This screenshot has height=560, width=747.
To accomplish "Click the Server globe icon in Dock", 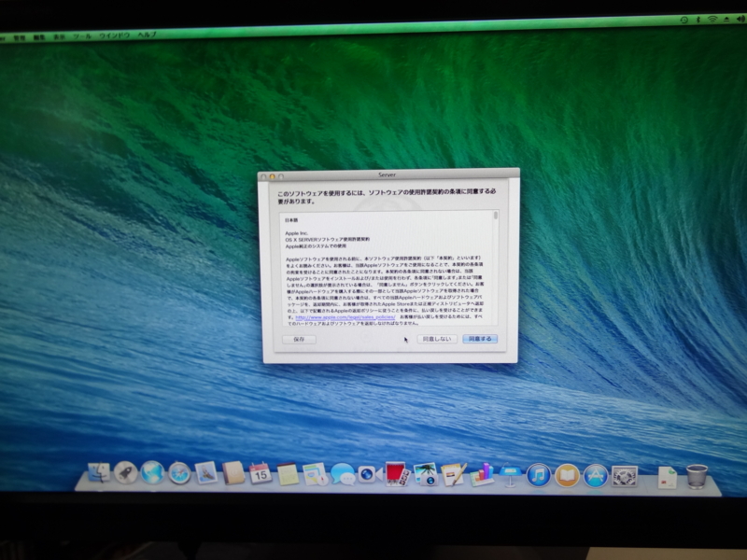I will pyautogui.click(x=152, y=473).
